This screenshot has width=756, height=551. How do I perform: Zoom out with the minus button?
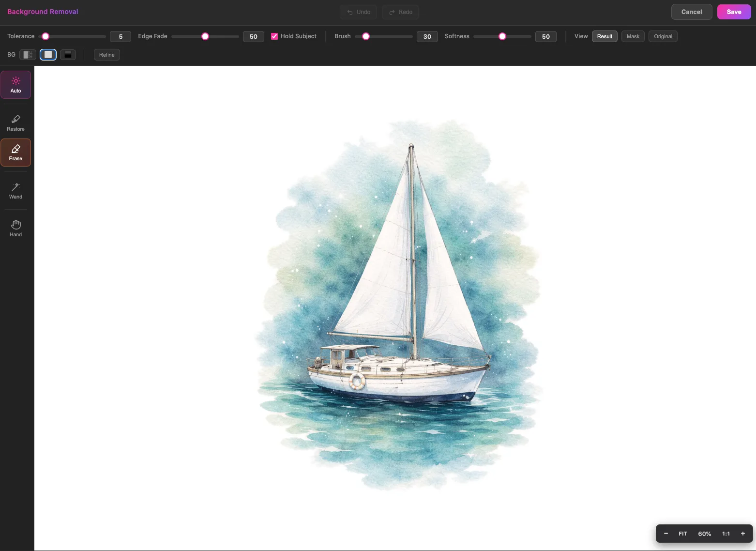point(666,534)
